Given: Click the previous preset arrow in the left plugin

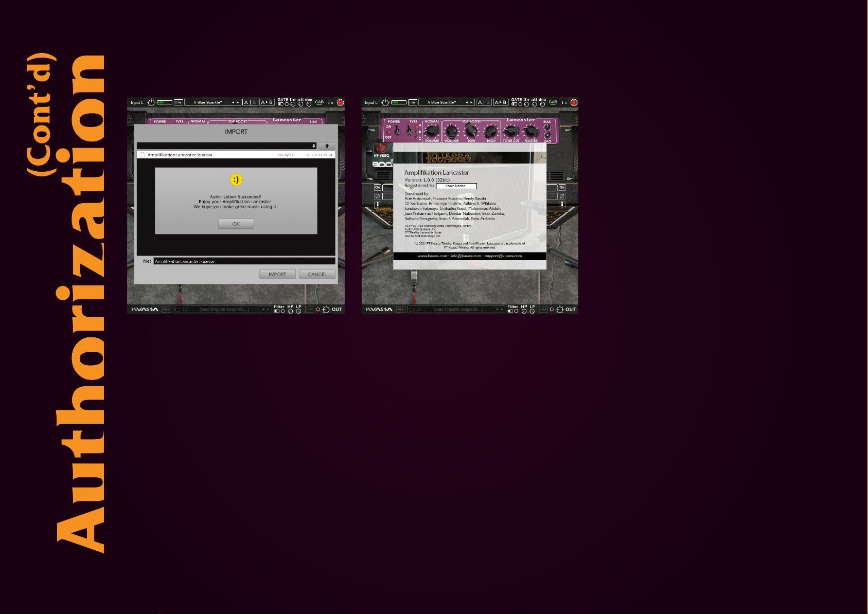Looking at the screenshot, I should click(233, 102).
